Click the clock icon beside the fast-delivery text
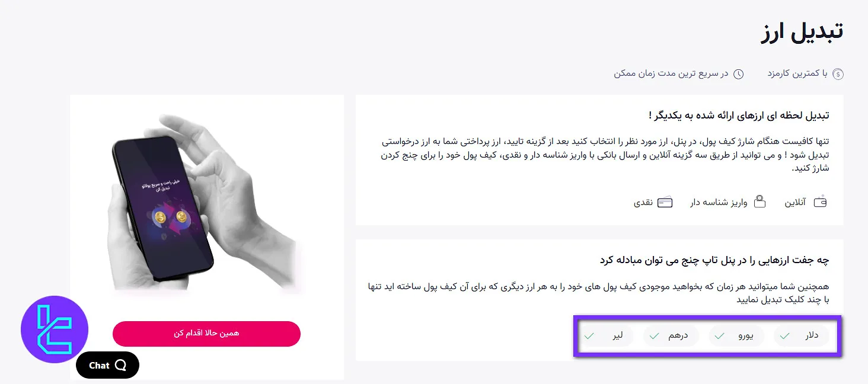This screenshot has width=868, height=384. (x=739, y=73)
